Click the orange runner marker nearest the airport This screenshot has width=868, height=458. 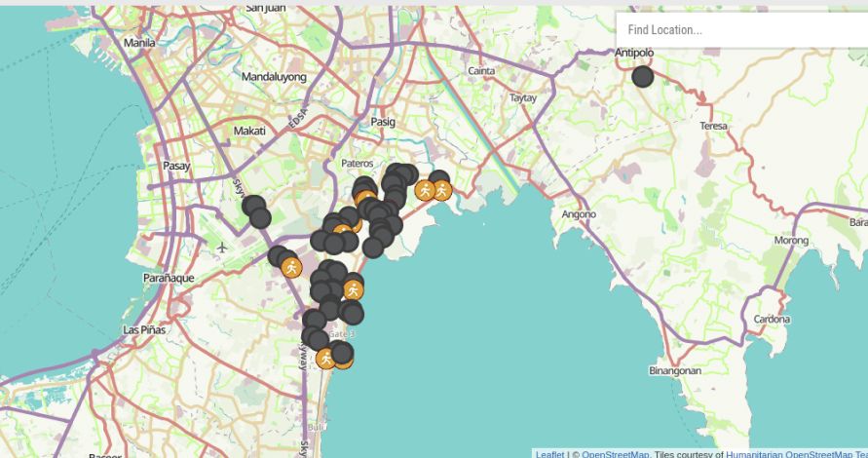pos(290,267)
